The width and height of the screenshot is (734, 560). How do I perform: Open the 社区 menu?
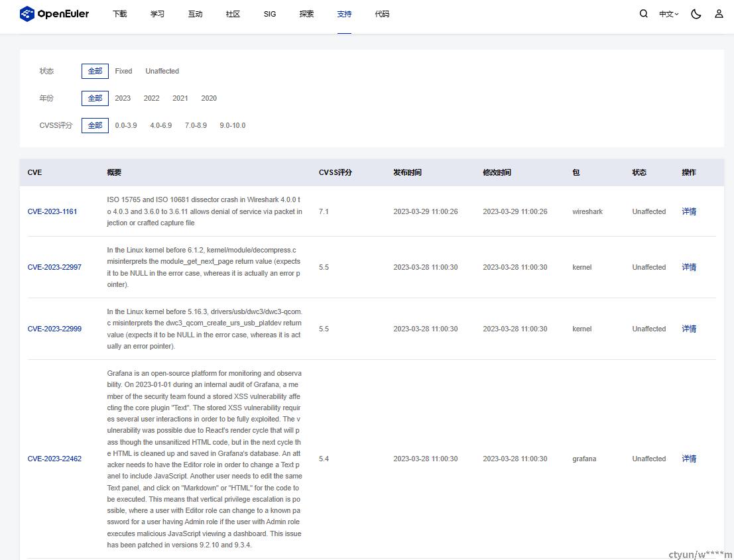point(233,14)
